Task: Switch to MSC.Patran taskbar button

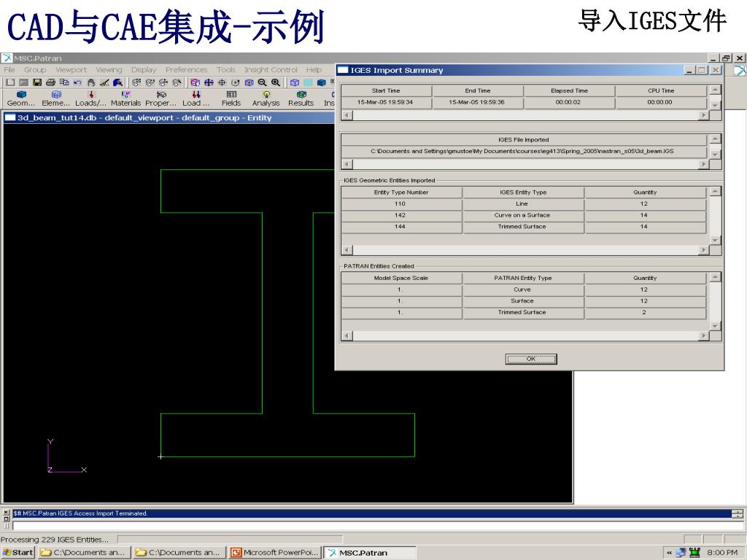Action: click(x=370, y=553)
